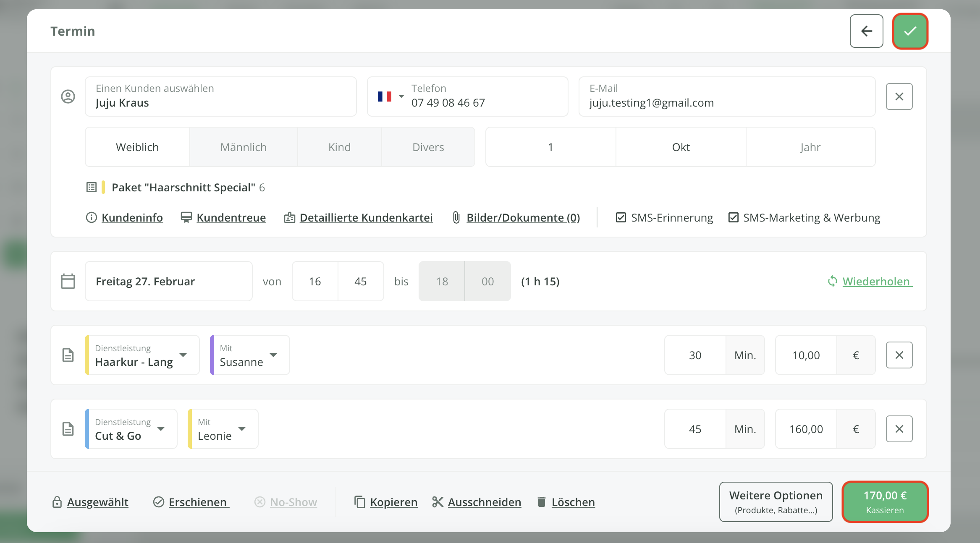
Task: Click the back arrow button
Action: coord(866,31)
